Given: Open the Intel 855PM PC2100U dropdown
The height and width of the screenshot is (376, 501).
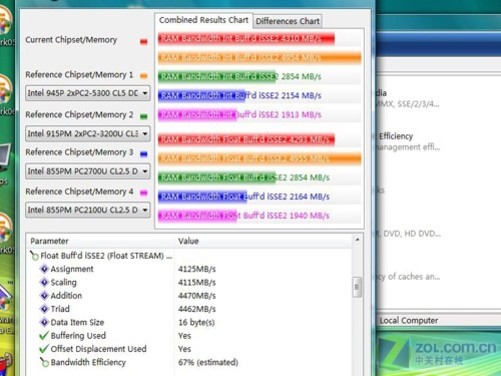Looking at the screenshot, I should point(88,210).
